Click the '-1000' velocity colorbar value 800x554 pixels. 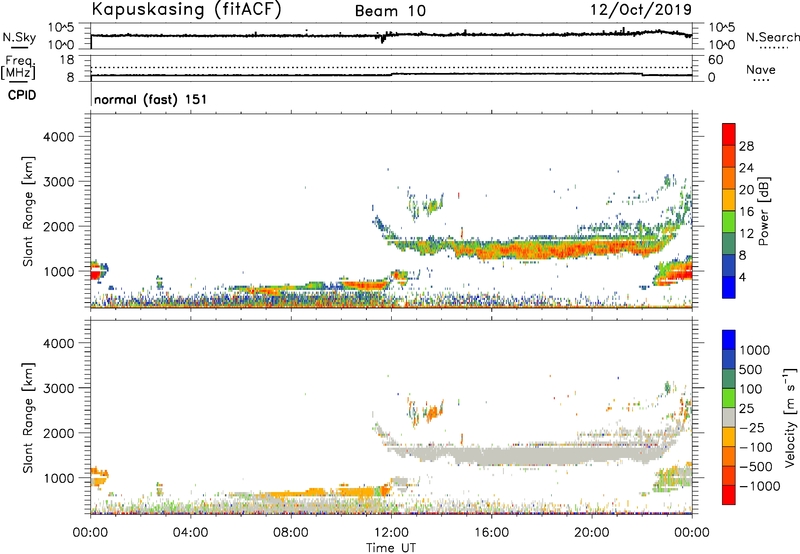(x=760, y=486)
